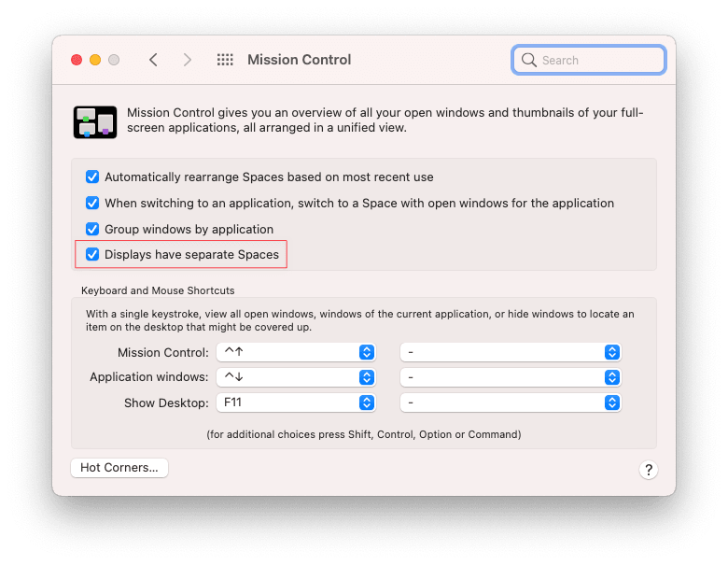This screenshot has width=728, height=565.
Task: Click the Mission Control window title
Action: point(299,60)
